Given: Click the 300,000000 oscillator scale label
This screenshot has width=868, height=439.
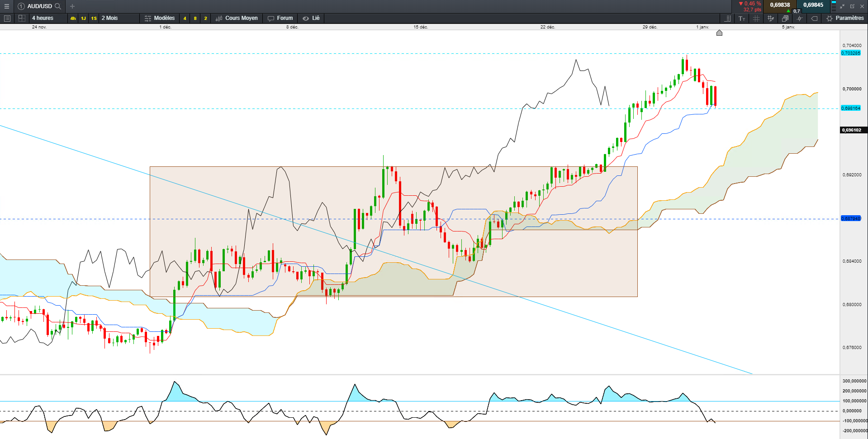Looking at the screenshot, I should point(854,381).
